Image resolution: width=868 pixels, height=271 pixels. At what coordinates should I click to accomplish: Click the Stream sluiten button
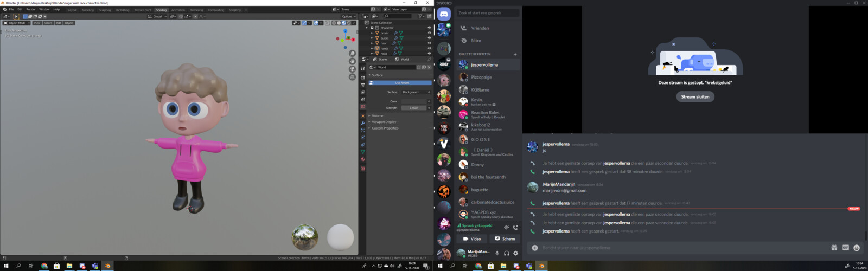point(695,96)
